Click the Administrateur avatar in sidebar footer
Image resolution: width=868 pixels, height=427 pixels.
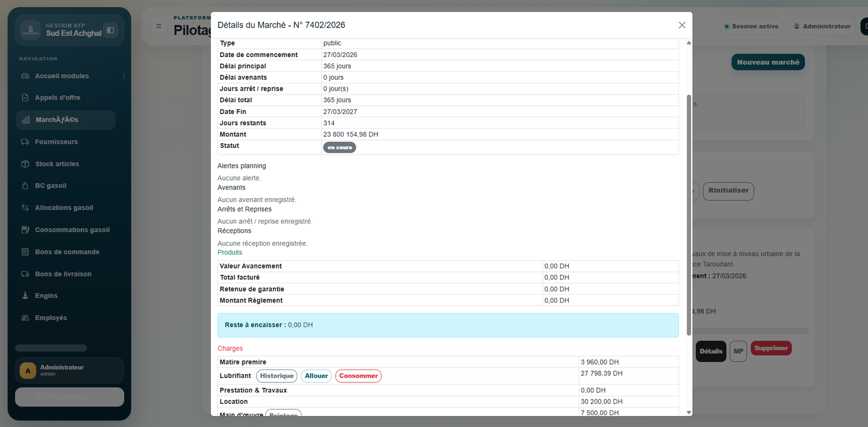point(28,371)
